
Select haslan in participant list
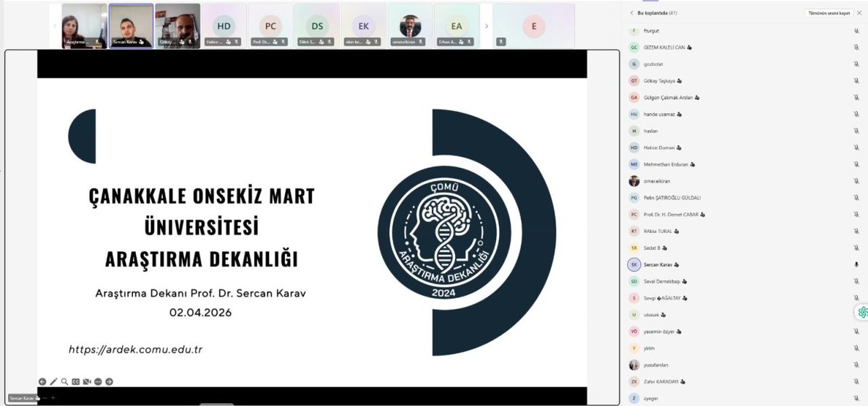tap(745, 131)
